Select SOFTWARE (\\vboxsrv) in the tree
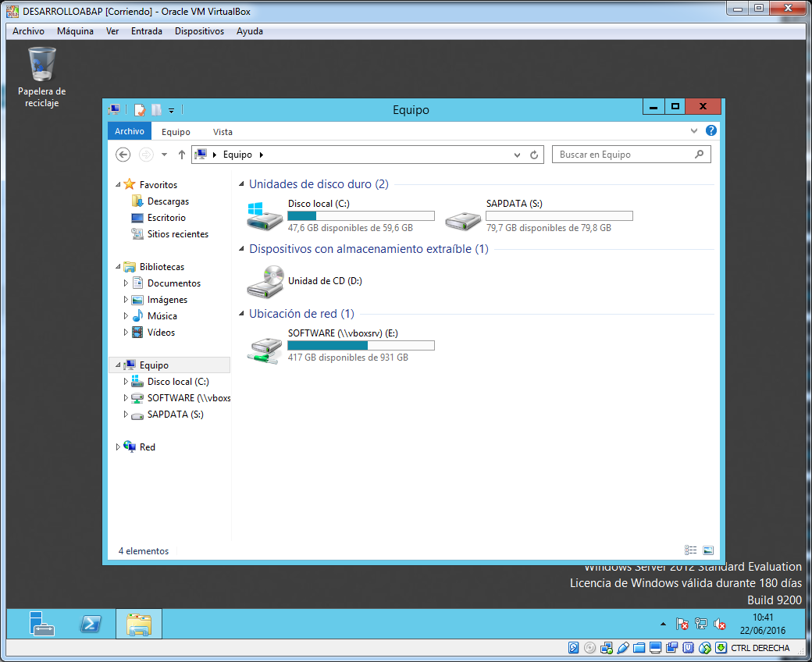The image size is (812, 662). point(188,398)
